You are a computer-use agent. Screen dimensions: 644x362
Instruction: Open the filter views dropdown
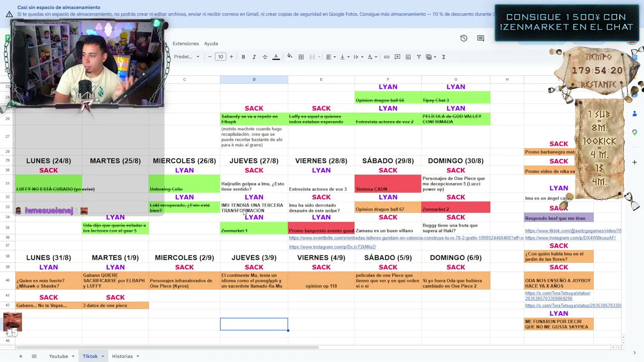[431, 57]
